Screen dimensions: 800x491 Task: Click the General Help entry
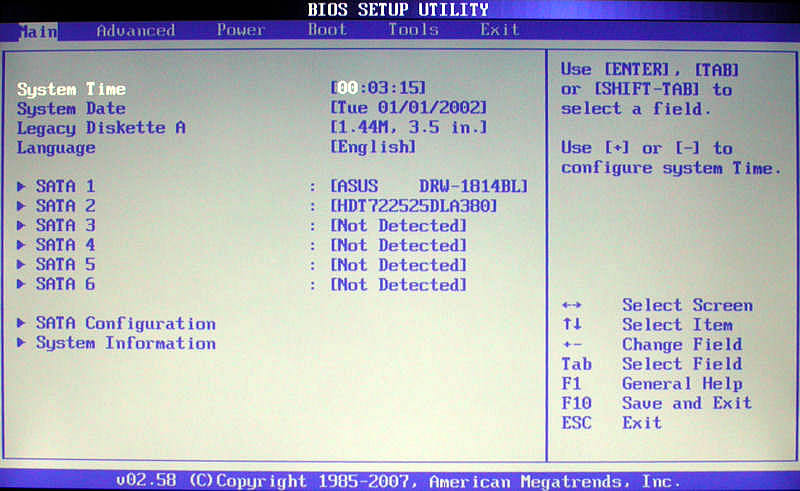click(682, 383)
